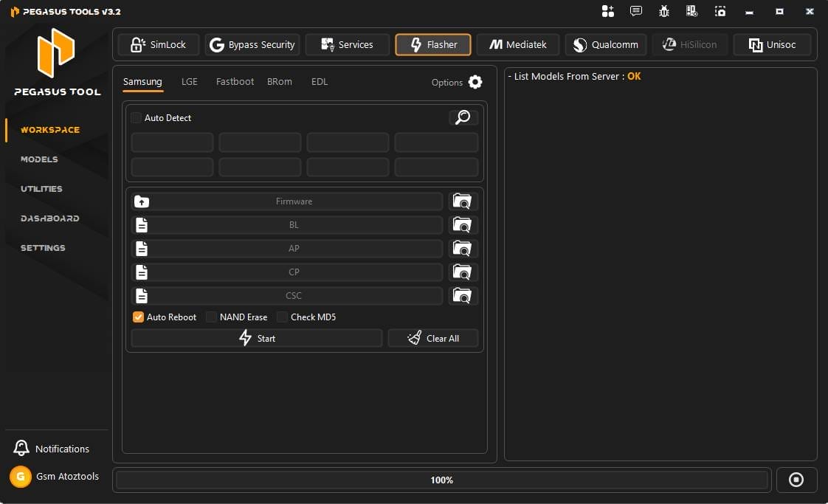Select the SimLock tool
This screenshot has width=828, height=504.
click(158, 44)
